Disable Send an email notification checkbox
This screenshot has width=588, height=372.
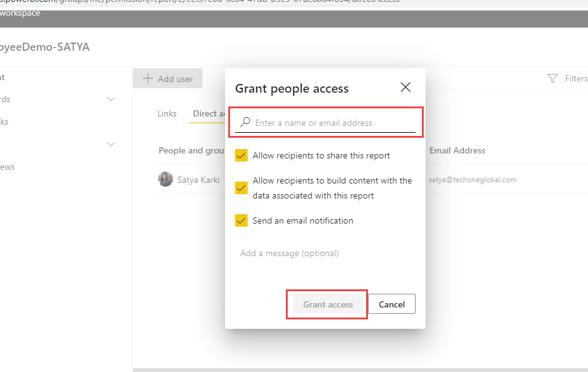point(241,220)
